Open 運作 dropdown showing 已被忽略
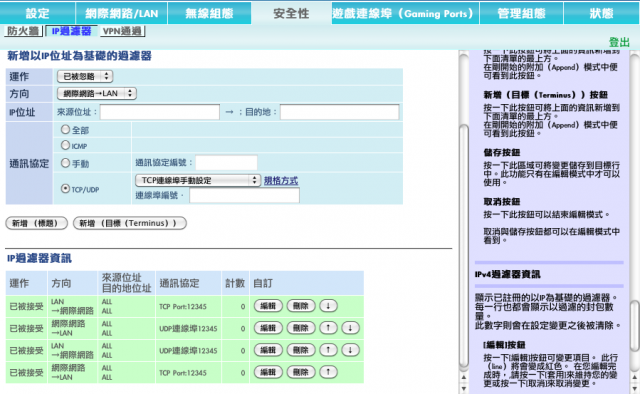The height and width of the screenshot is (394, 640). (85, 76)
